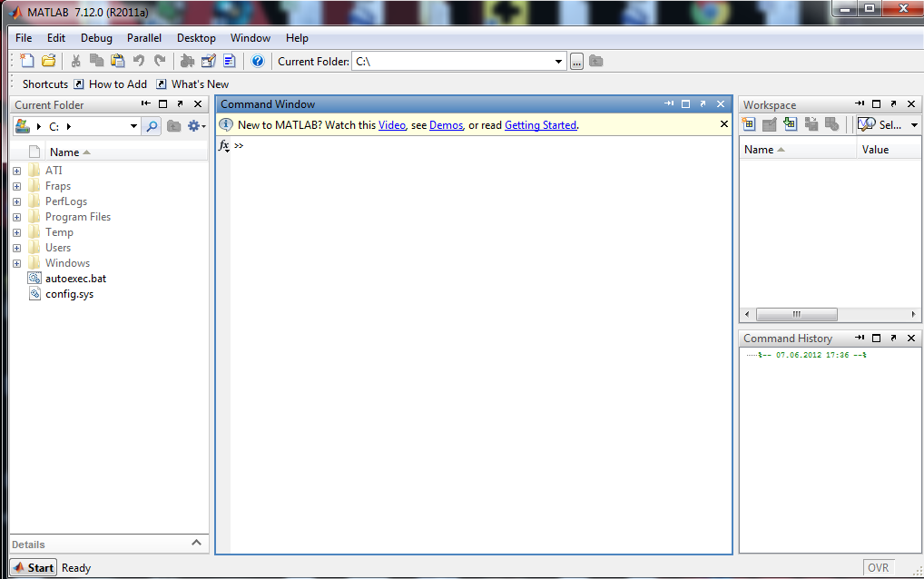Copy selection using the toolbar copy icon

click(x=96, y=61)
